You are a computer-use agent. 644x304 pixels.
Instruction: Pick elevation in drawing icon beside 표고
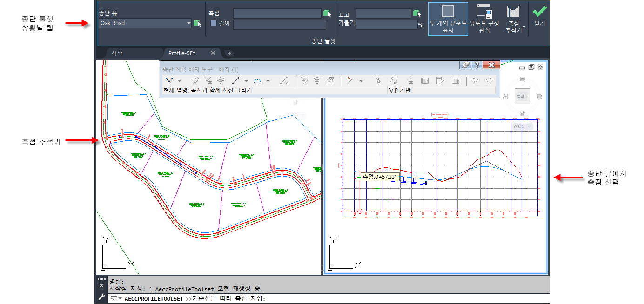tap(417, 13)
